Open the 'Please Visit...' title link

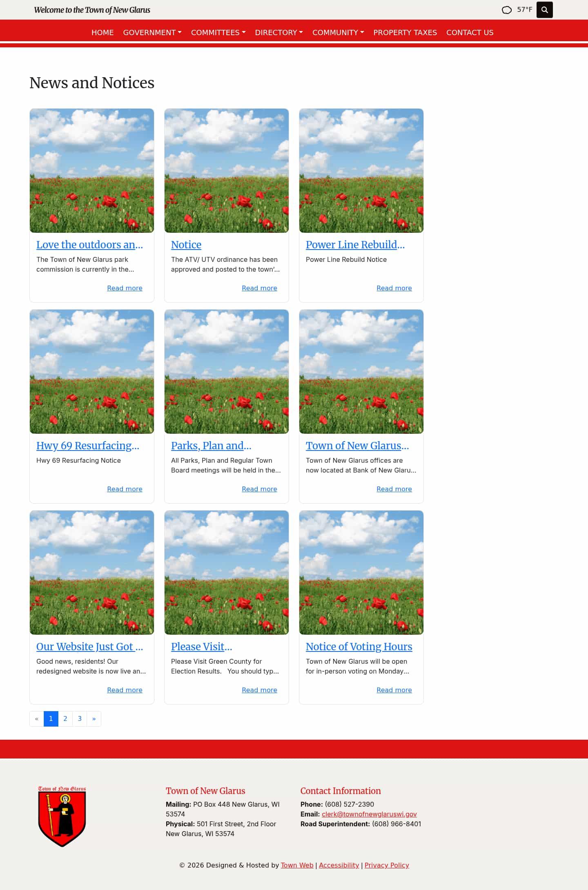(x=201, y=647)
